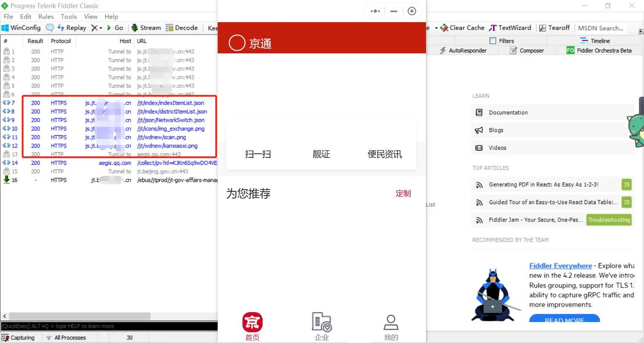Image resolution: width=644 pixels, height=343 pixels.
Task: Sort sessions by URL column header
Action: (x=142, y=41)
